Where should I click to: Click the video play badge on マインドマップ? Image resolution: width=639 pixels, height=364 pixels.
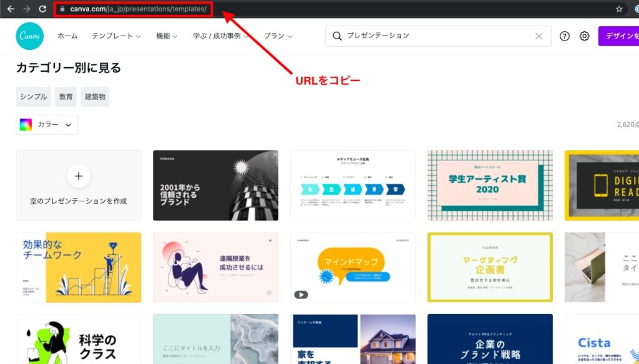point(301,295)
